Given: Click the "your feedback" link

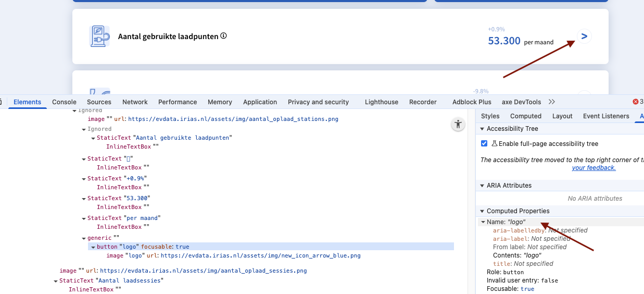Looking at the screenshot, I should [x=594, y=168].
